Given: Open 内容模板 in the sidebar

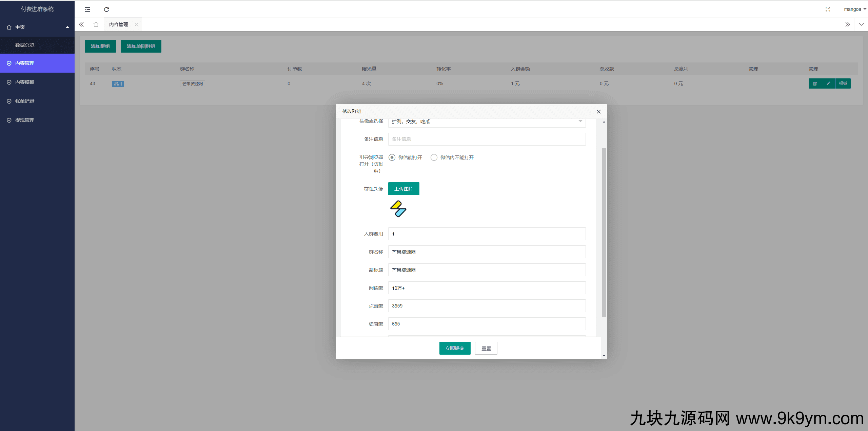Looking at the screenshot, I should [x=37, y=82].
